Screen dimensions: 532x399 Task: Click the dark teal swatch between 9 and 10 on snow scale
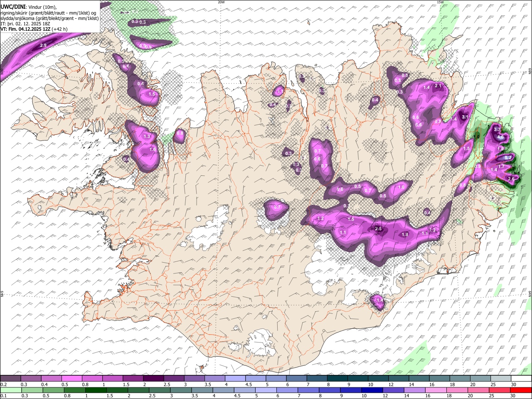point(358,379)
